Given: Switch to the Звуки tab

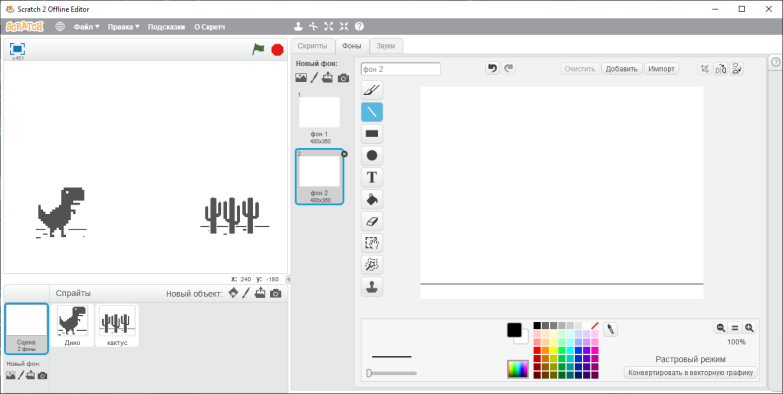Looking at the screenshot, I should tap(386, 46).
